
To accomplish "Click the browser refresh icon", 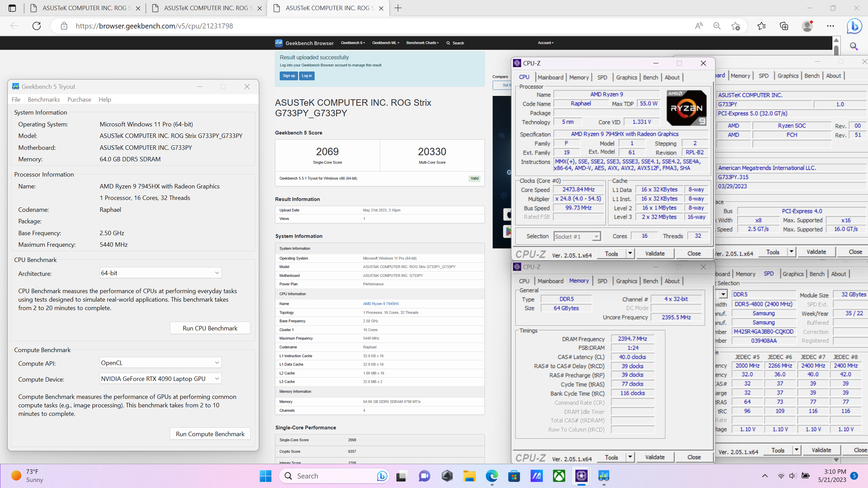I will click(x=37, y=26).
